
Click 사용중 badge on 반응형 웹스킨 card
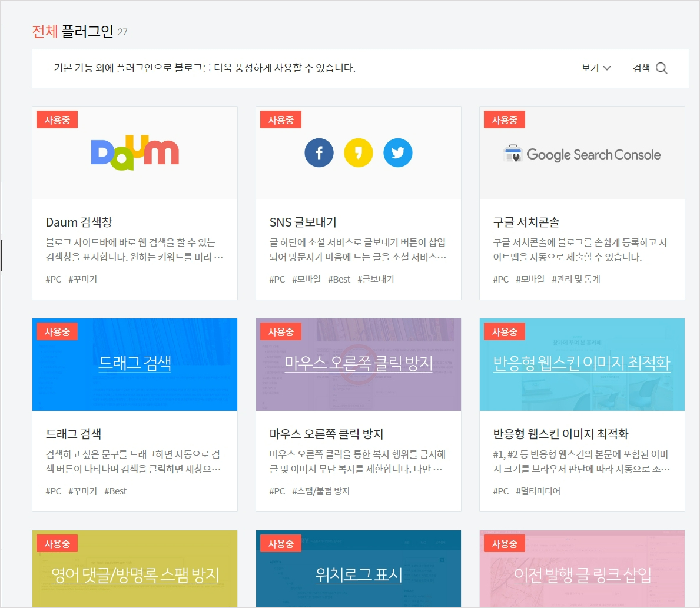click(505, 332)
